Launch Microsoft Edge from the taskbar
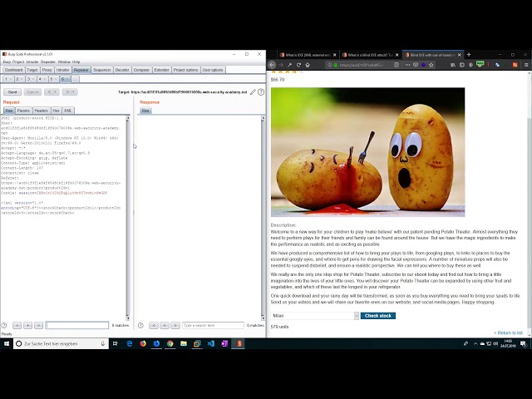Screen dimensions: 532x399 130,343
